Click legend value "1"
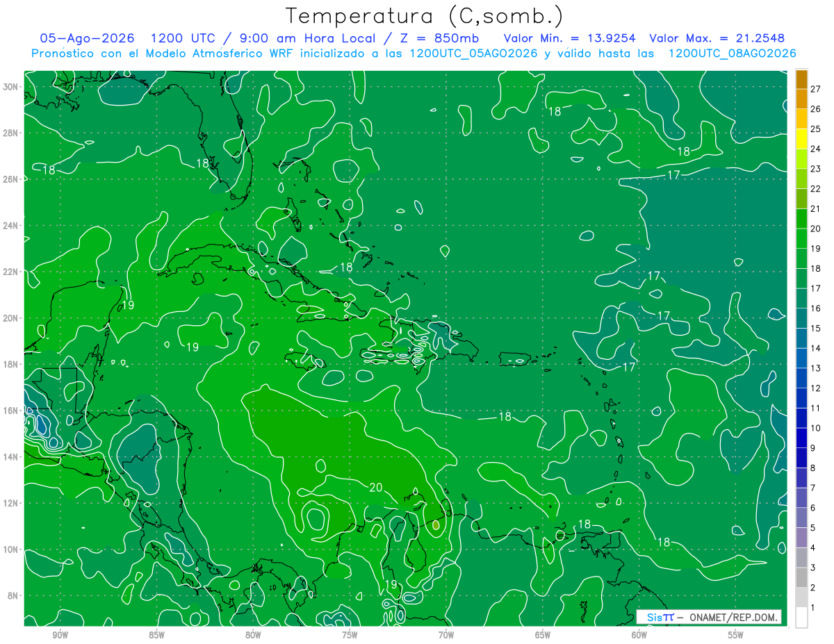The height and width of the screenshot is (644, 834). (813, 608)
